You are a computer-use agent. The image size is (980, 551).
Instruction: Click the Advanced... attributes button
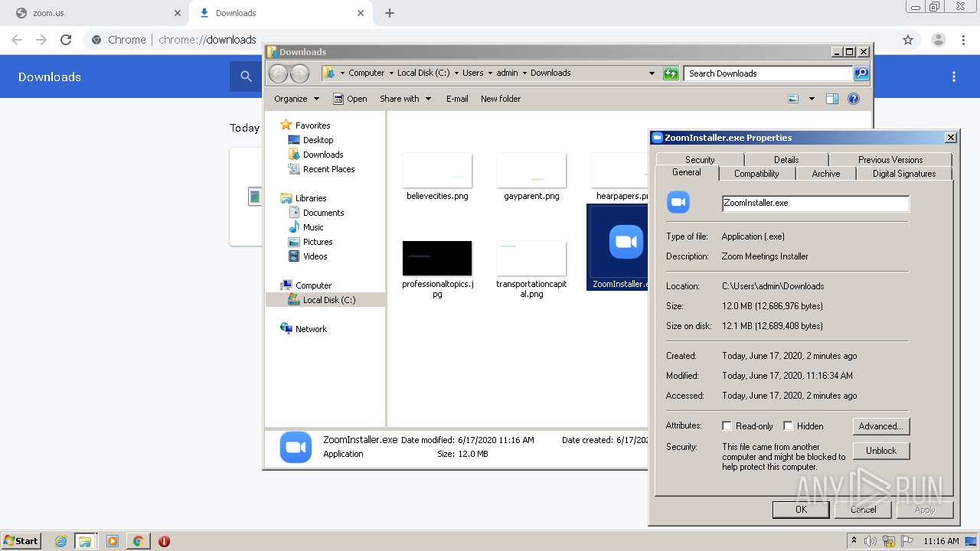pos(881,426)
